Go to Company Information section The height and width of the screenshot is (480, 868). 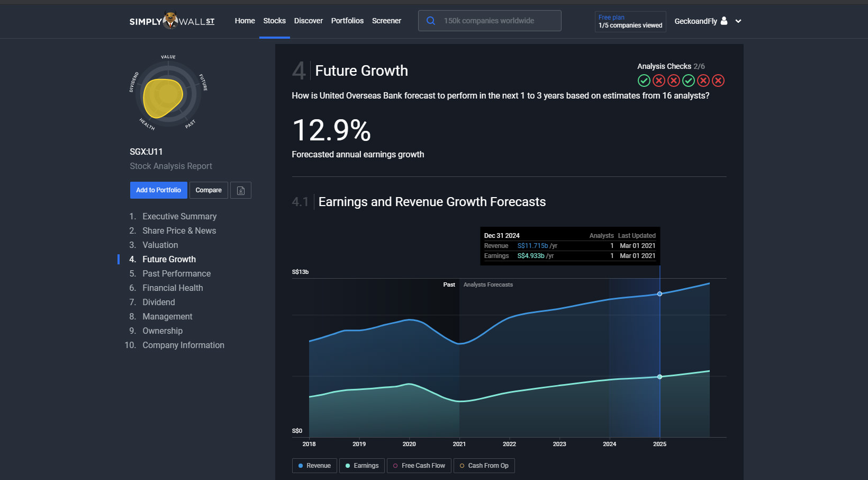coord(183,345)
